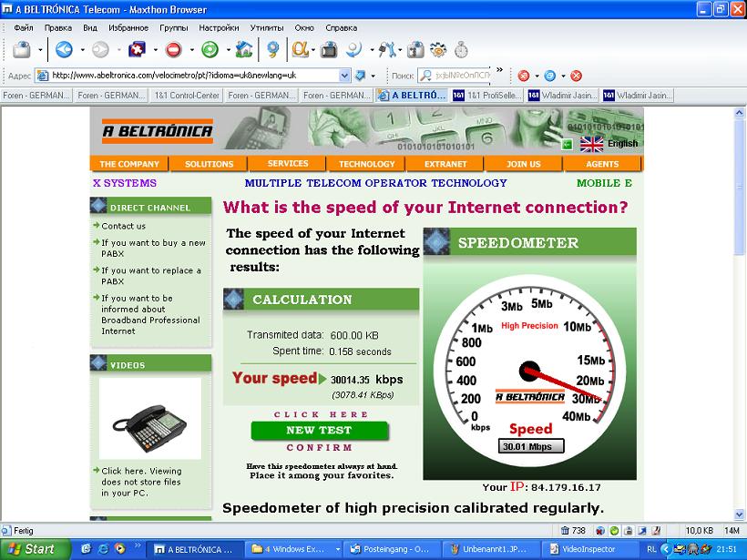This screenshot has width=747, height=560.
Task: Follow the Contact us link
Action: point(123,226)
